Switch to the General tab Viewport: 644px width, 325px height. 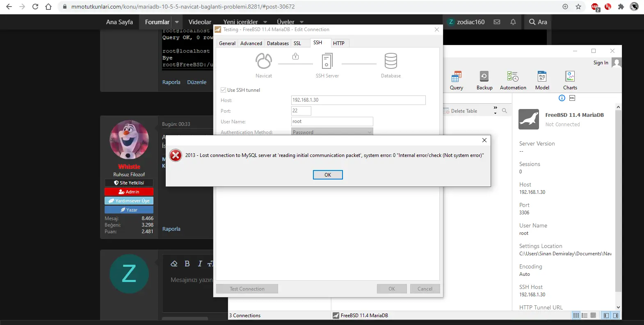pyautogui.click(x=227, y=43)
